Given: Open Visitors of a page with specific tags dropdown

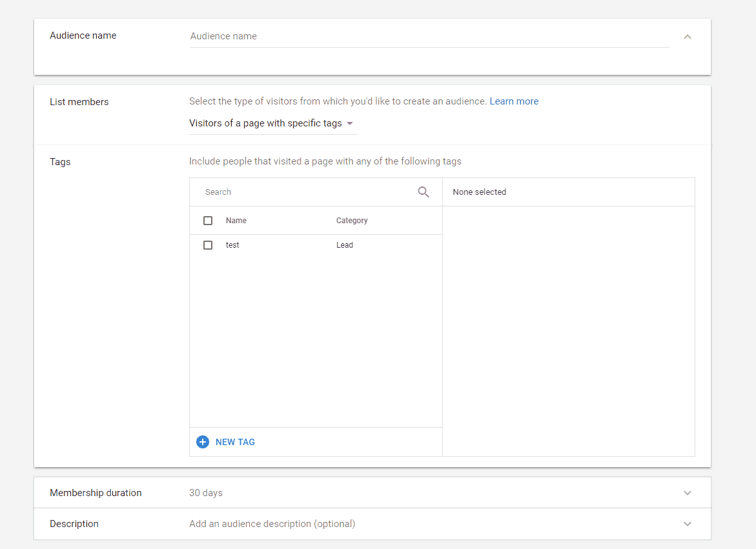Looking at the screenshot, I should [x=273, y=123].
